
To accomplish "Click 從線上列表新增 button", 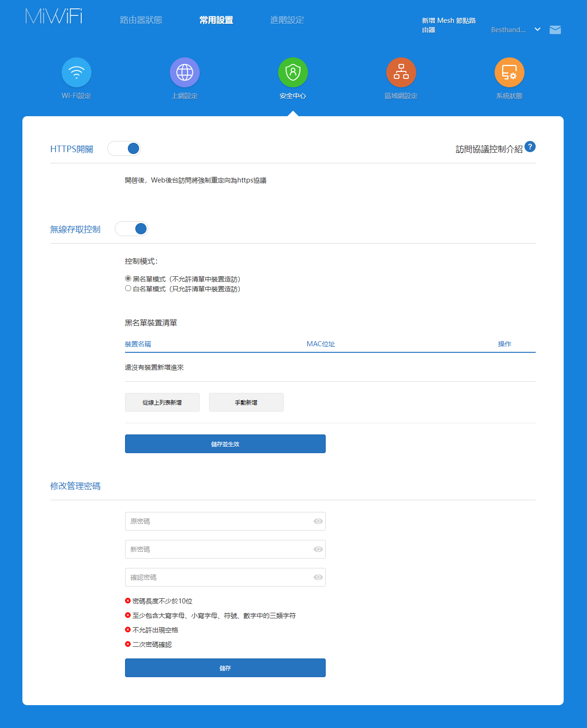I will [x=162, y=402].
